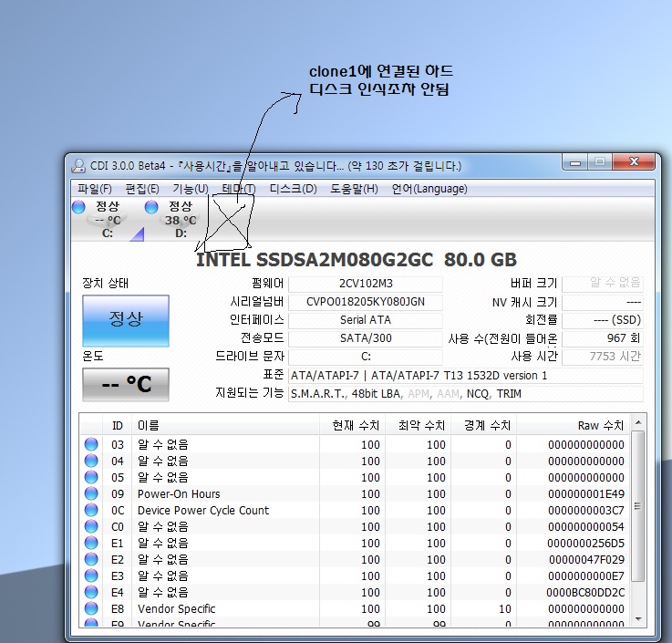
Task: Open the 파일(F) menu
Action: 94,189
